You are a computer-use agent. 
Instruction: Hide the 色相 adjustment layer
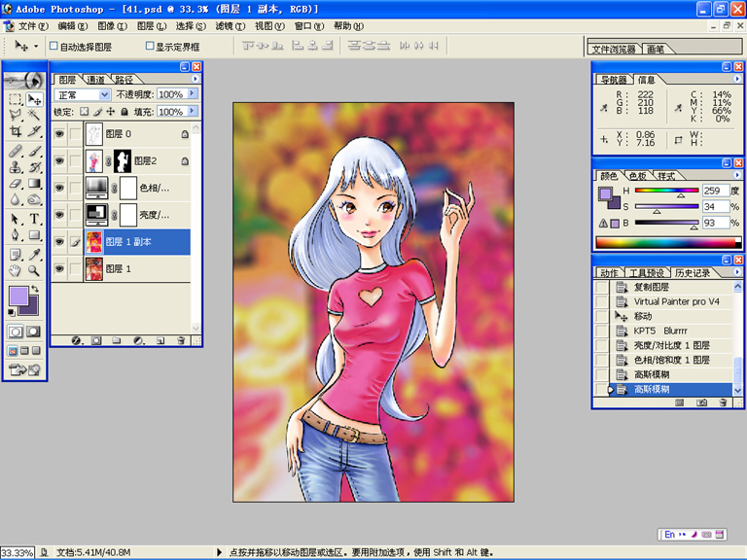[x=59, y=188]
